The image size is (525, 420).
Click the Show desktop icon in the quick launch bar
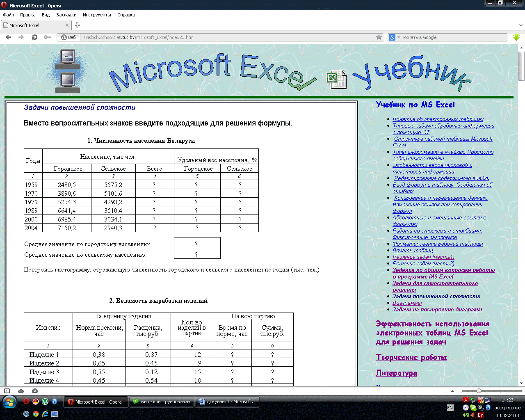[55, 414]
